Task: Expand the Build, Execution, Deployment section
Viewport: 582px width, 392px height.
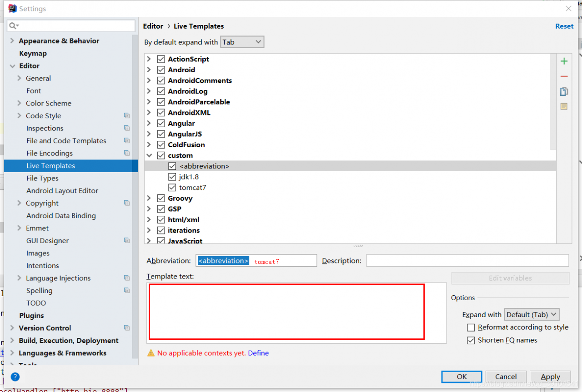Action: 12,341
